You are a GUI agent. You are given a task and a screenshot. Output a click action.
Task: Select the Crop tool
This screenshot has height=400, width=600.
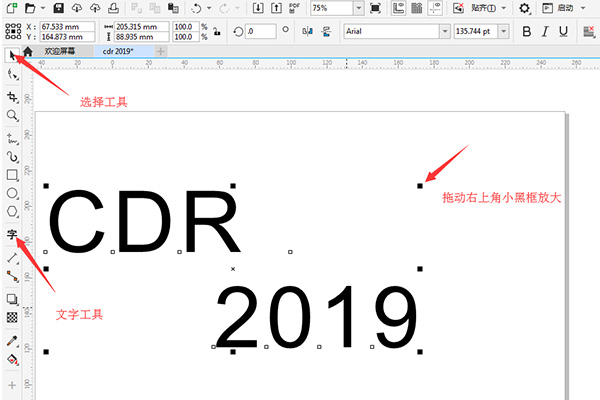point(12,97)
